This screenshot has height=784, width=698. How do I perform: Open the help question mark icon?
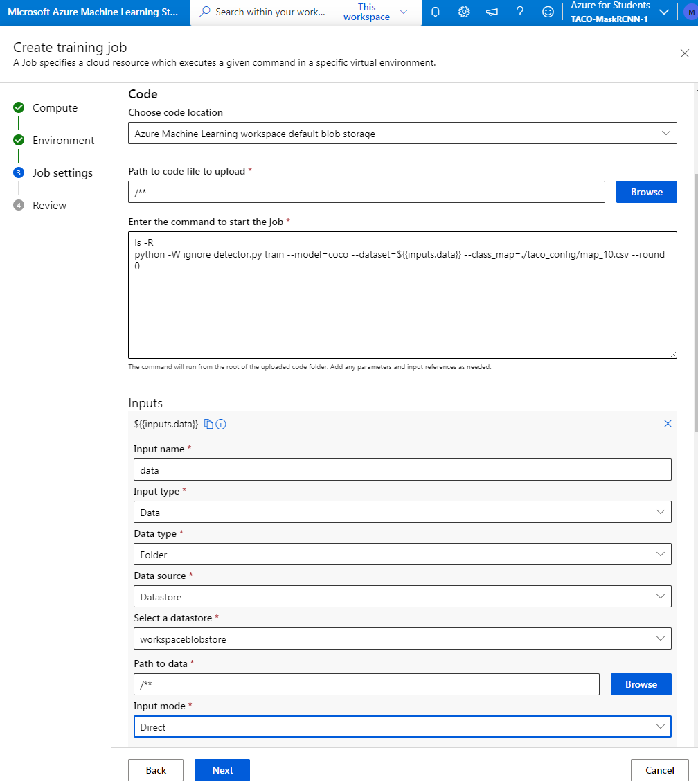tap(520, 12)
